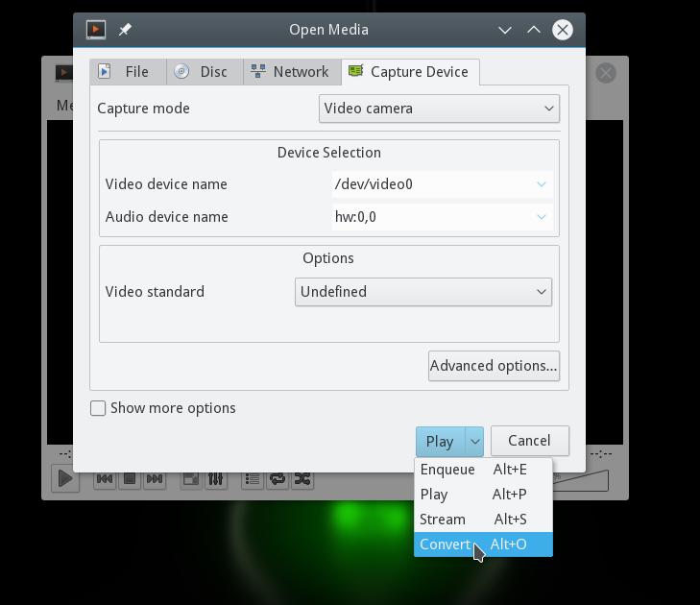Click the Cancel button
700x605 pixels.
tap(529, 441)
